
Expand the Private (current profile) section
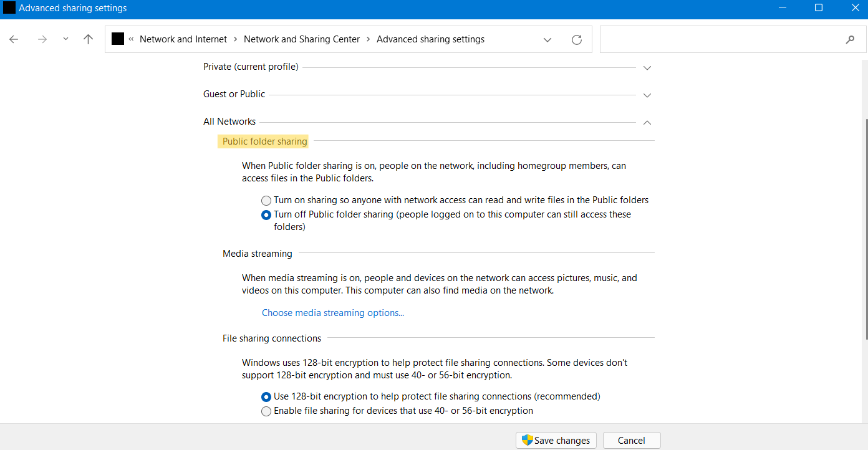[x=647, y=67]
